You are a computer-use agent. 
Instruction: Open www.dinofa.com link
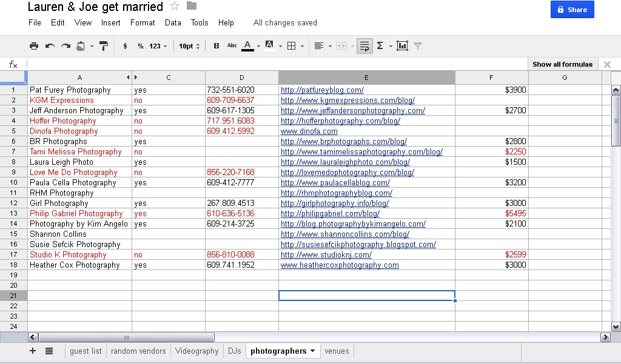pyautogui.click(x=309, y=131)
